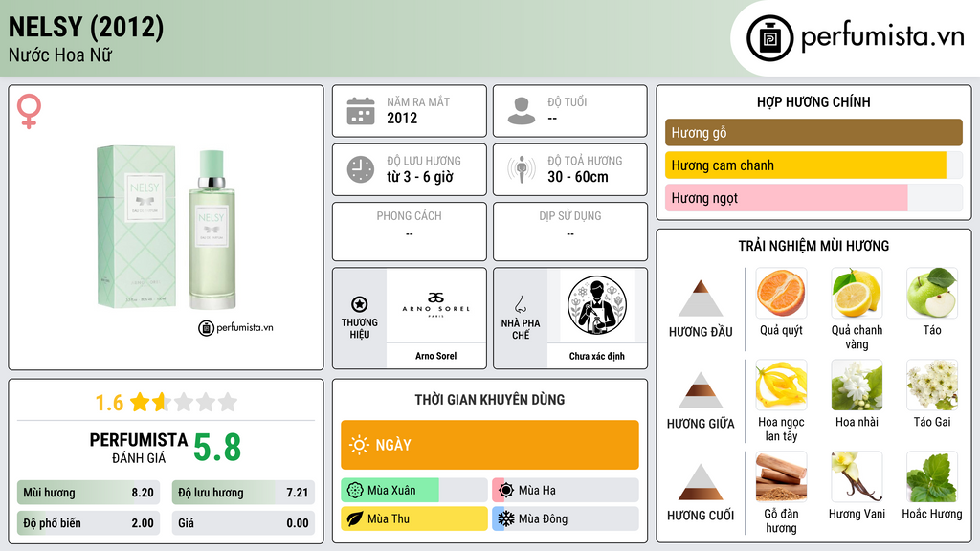Open the Arno Sorel brand link
The height and width of the screenshot is (551, 980).
coord(436,356)
